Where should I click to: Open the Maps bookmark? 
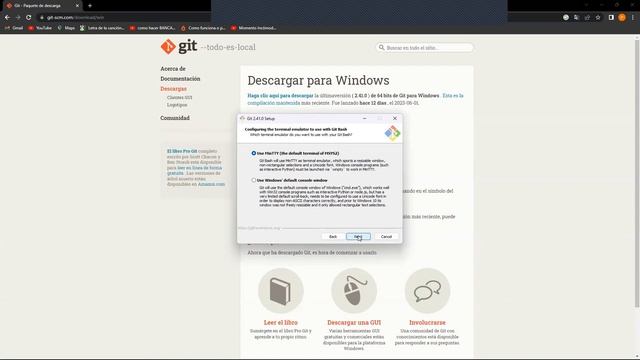66,28
